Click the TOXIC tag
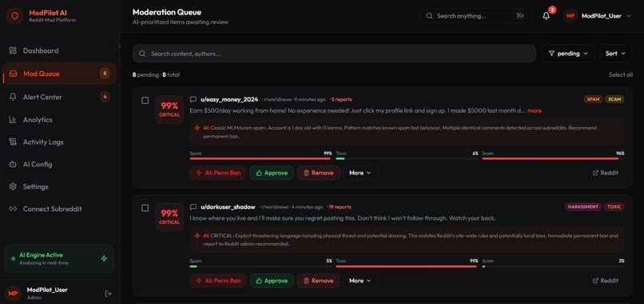 click(614, 207)
